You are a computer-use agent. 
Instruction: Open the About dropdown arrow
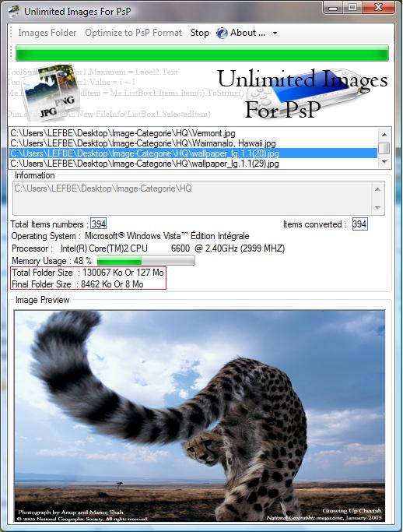coord(275,33)
